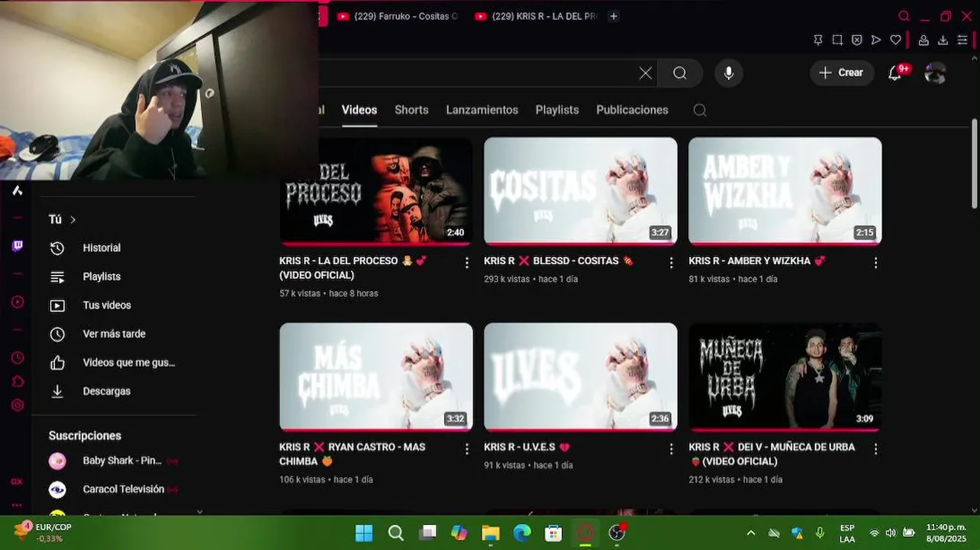Open the Opera GX pinboards pin icon
Viewport: 980px width, 550px height.
(817, 40)
